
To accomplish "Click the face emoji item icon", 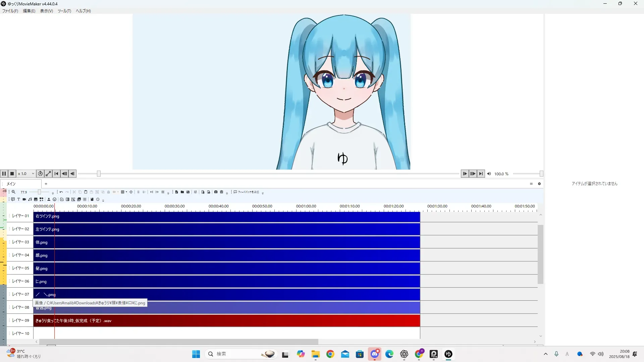I will 55,199.
